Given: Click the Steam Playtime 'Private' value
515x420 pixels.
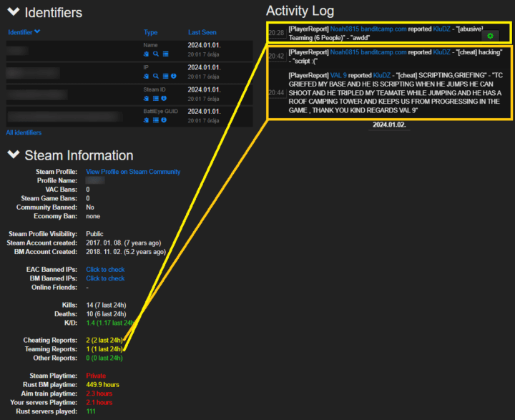Looking at the screenshot, I should (96, 376).
